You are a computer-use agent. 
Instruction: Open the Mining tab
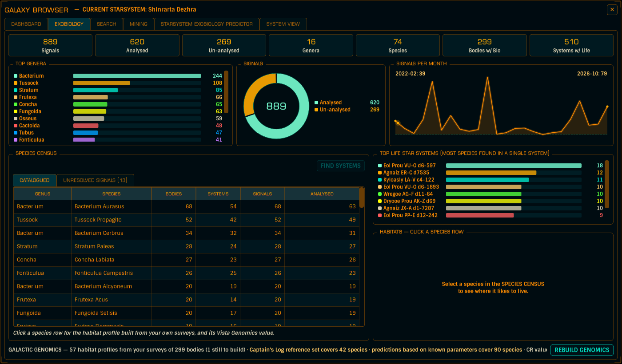[139, 24]
